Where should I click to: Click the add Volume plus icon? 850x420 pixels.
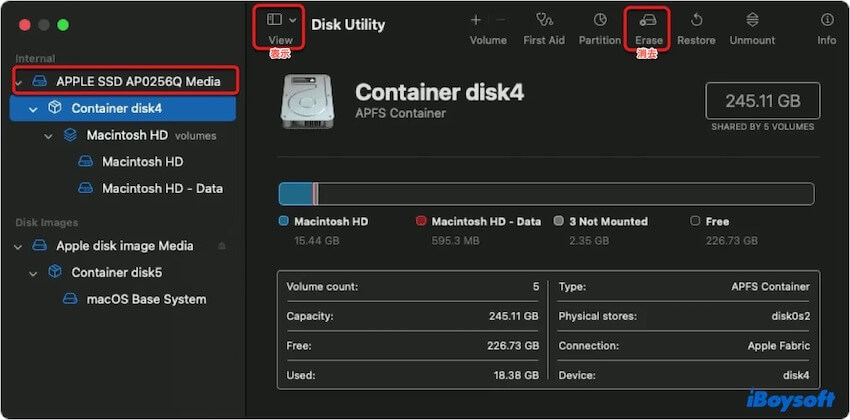[x=475, y=20]
